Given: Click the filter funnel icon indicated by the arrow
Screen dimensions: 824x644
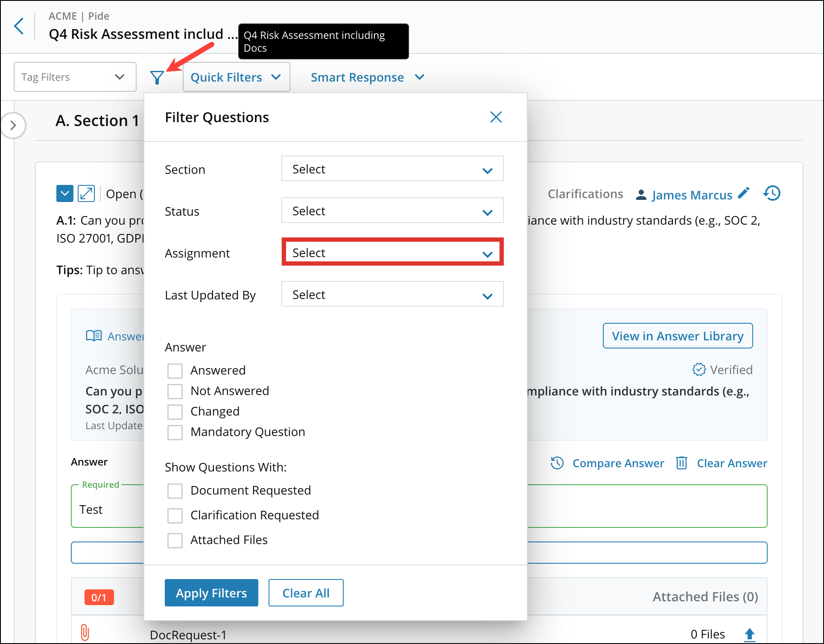Looking at the screenshot, I should (x=158, y=77).
